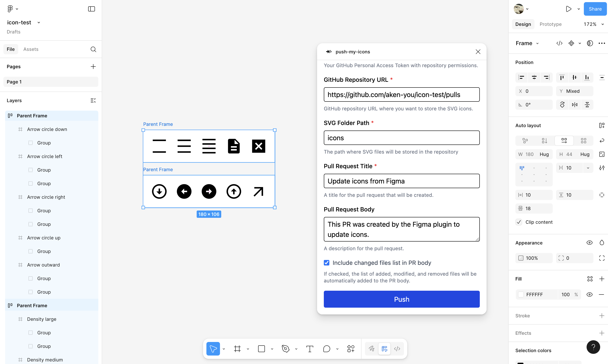
Task: Close the push-my-icons plugin window
Action: pyautogui.click(x=478, y=52)
